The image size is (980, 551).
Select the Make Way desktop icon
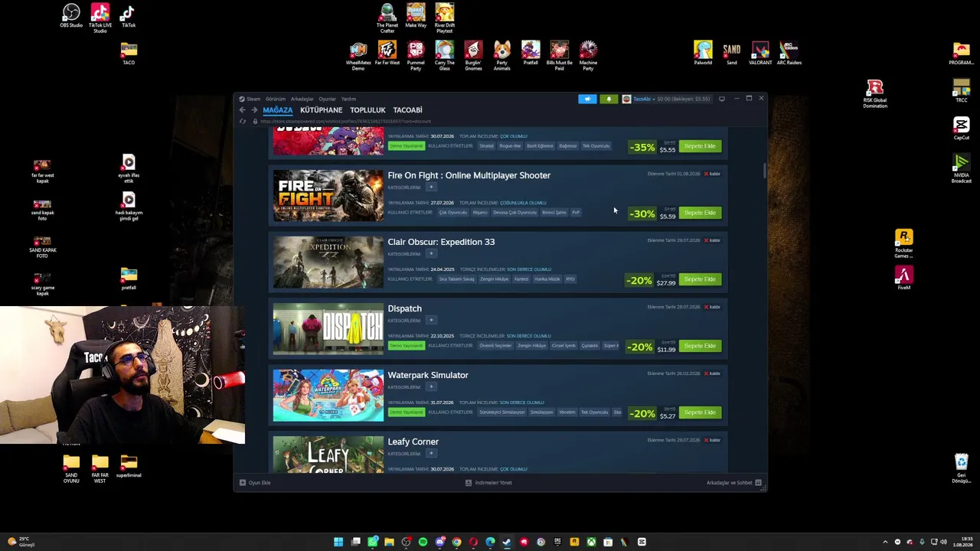pos(416,16)
